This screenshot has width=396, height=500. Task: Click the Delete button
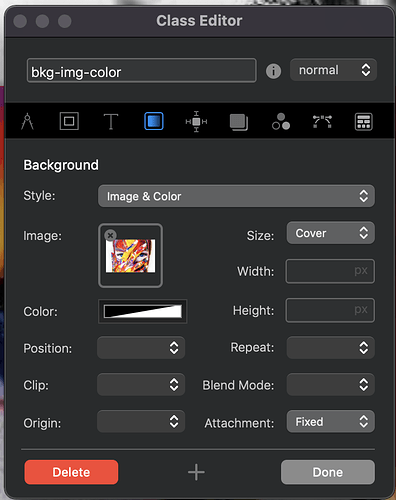point(71,472)
